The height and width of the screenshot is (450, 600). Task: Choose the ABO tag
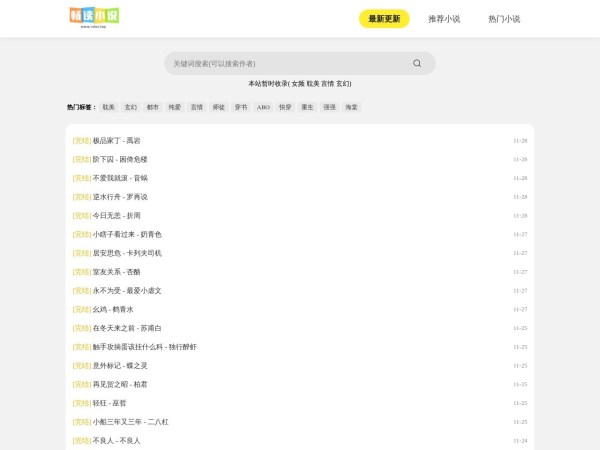[263, 106]
